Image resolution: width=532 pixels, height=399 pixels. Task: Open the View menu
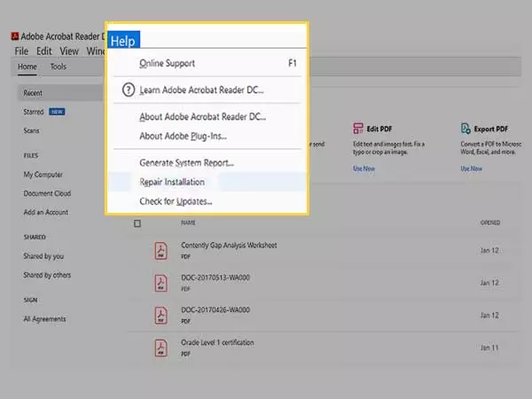click(x=69, y=51)
